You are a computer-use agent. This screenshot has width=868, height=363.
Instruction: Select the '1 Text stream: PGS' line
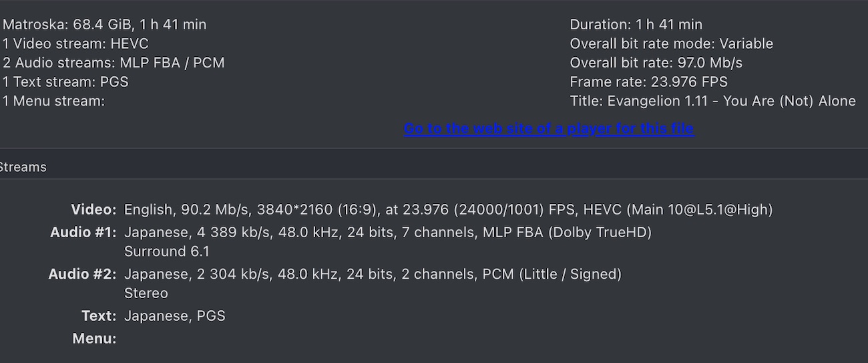(x=65, y=82)
